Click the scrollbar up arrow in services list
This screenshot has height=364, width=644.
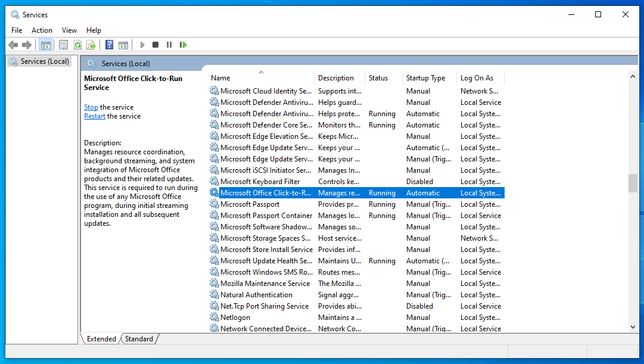pyautogui.click(x=633, y=76)
